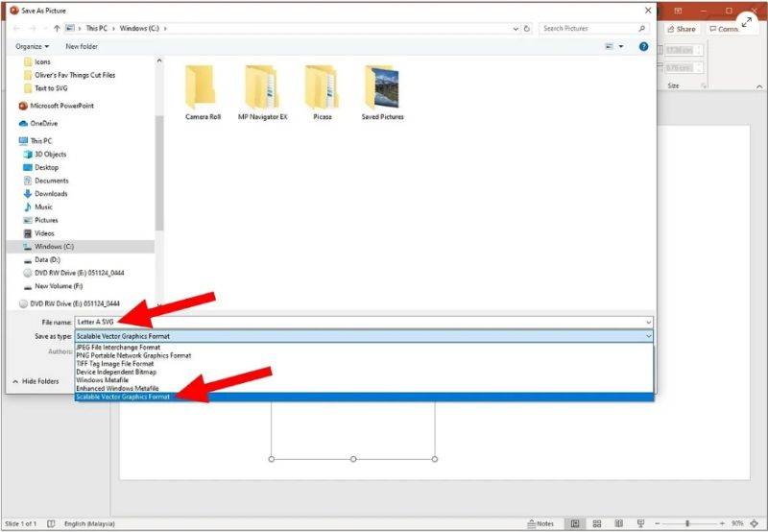Image resolution: width=768 pixels, height=532 pixels.
Task: Click Windows (C:) in the address breadcrumb
Action: (139, 29)
